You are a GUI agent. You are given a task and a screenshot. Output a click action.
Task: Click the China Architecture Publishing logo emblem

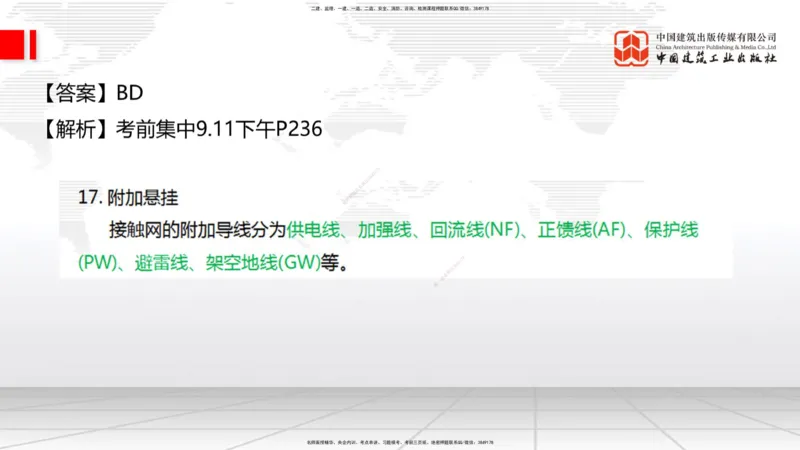[x=631, y=48]
